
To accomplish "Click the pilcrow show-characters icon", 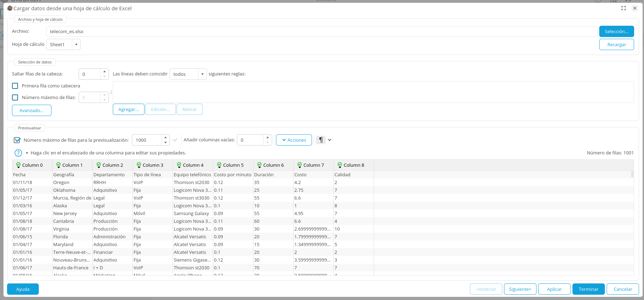I will pyautogui.click(x=320, y=140).
